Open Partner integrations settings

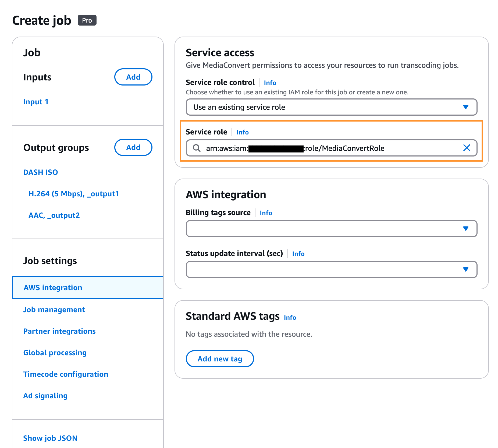click(59, 331)
